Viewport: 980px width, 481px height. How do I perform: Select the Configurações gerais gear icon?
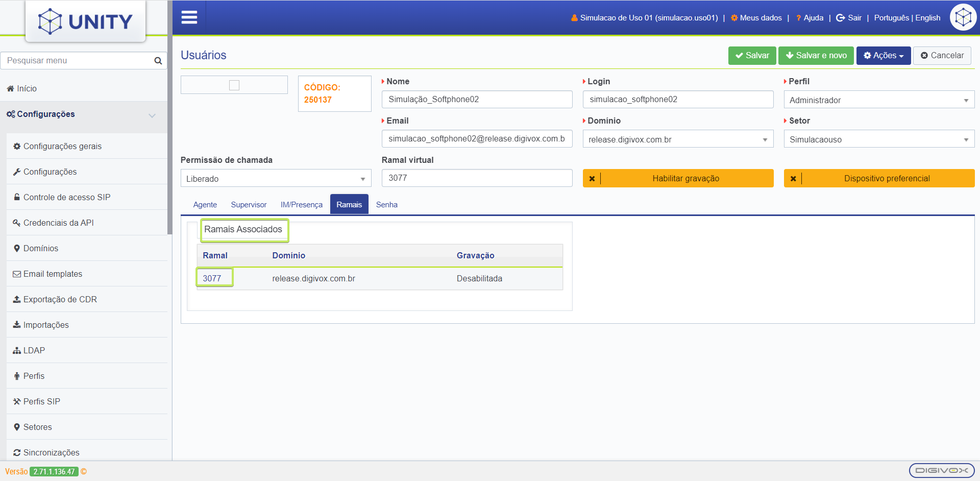[x=17, y=147]
